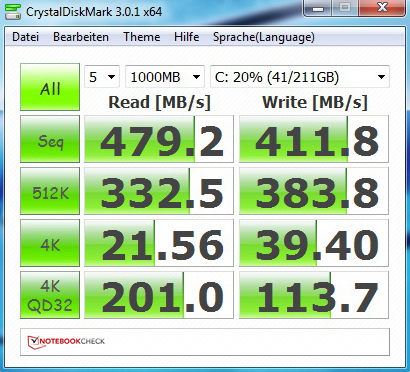Click the comment text field at bottom
The image size is (410, 372).
pos(205,342)
